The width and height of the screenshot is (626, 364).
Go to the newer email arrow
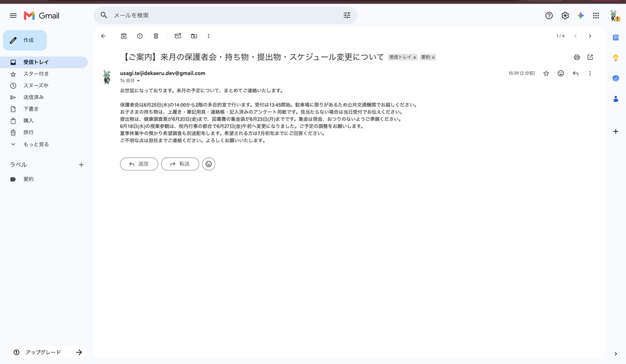575,36
